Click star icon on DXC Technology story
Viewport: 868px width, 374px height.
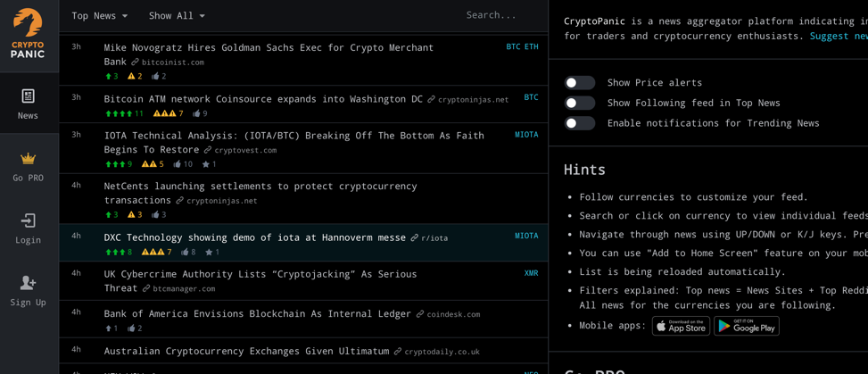[207, 253]
